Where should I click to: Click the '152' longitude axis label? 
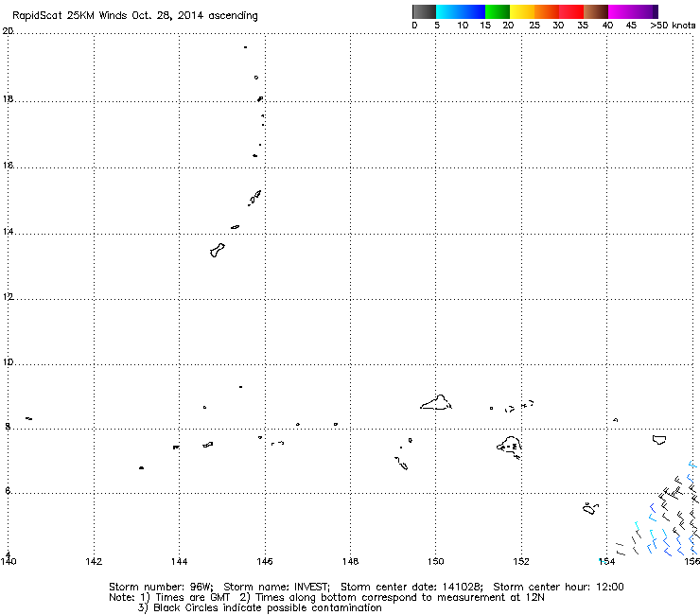(521, 561)
